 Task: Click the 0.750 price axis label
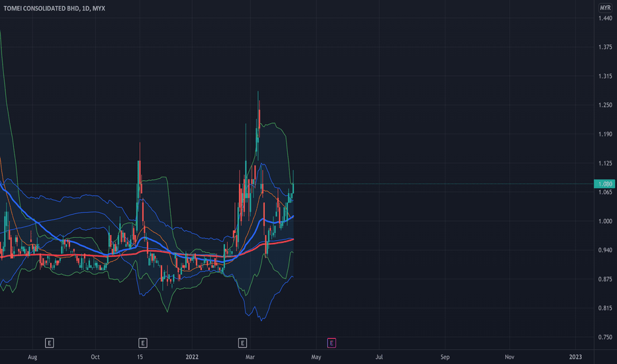[605, 338]
